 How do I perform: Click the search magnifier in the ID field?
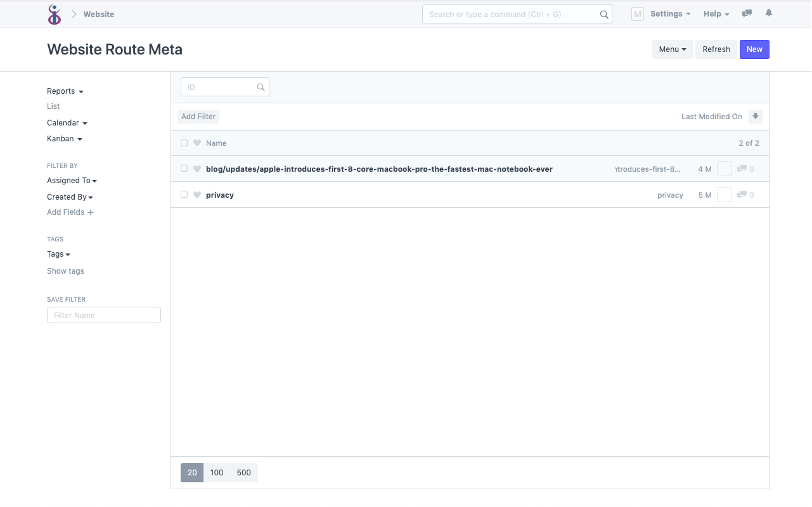pos(261,87)
